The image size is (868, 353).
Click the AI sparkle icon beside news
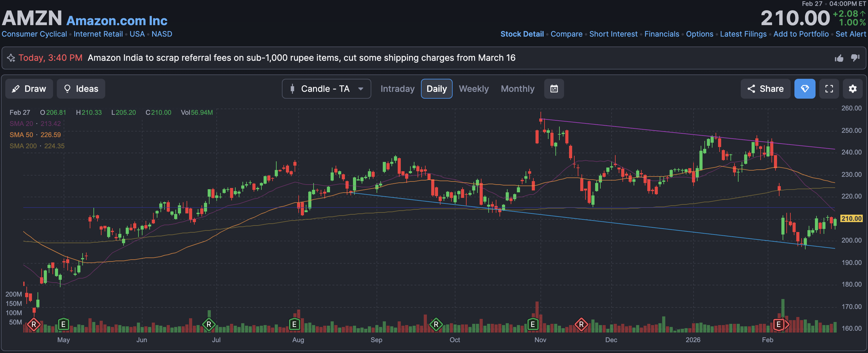point(11,58)
